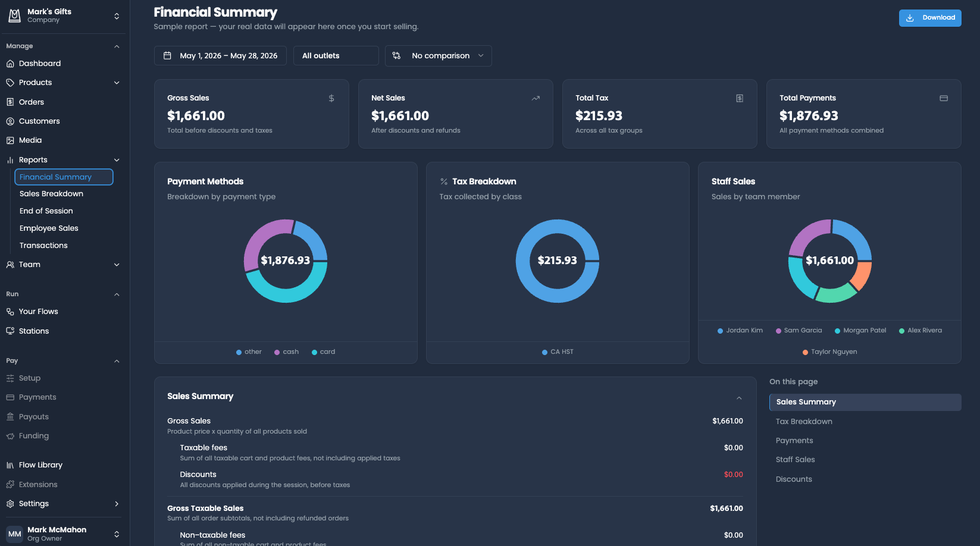Click the trend arrow icon on Net Sales

pyautogui.click(x=536, y=98)
